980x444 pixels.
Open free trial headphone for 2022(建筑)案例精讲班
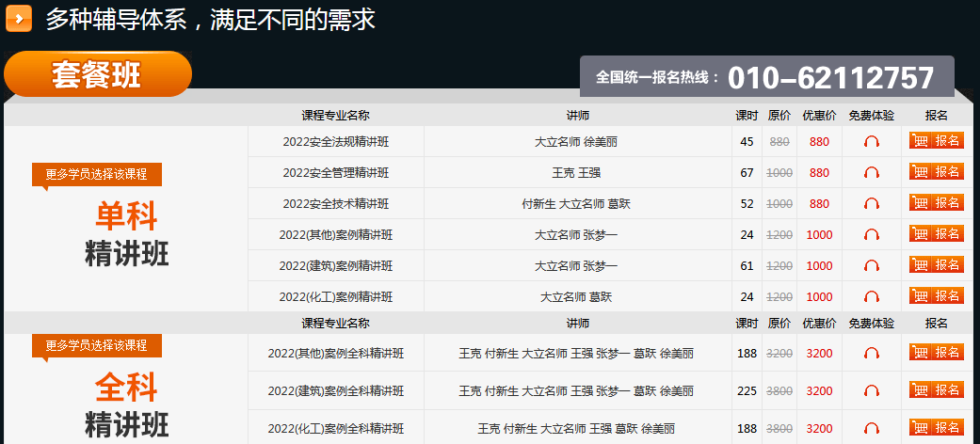(x=871, y=266)
